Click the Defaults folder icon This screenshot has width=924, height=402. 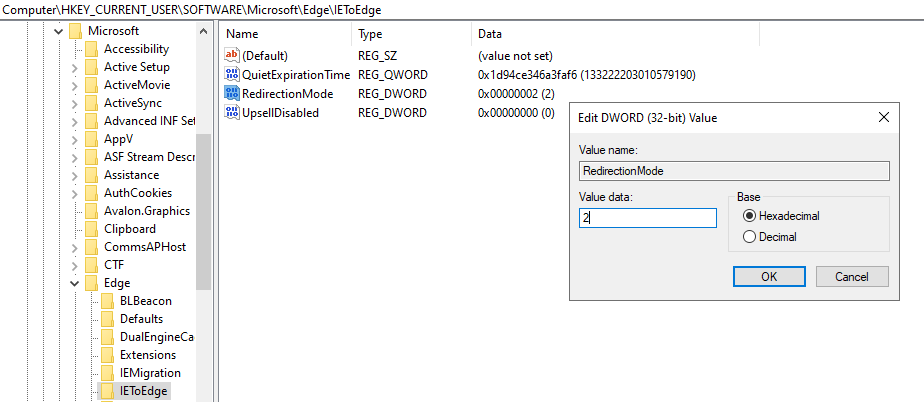(107, 319)
